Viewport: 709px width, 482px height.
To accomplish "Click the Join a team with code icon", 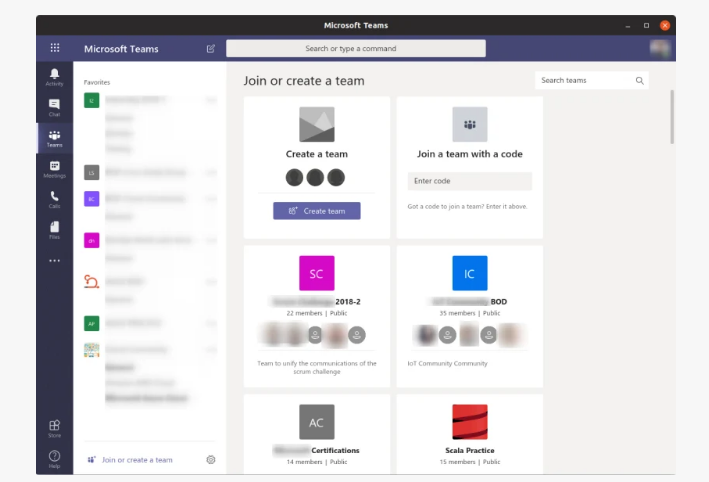I will pyautogui.click(x=470, y=124).
